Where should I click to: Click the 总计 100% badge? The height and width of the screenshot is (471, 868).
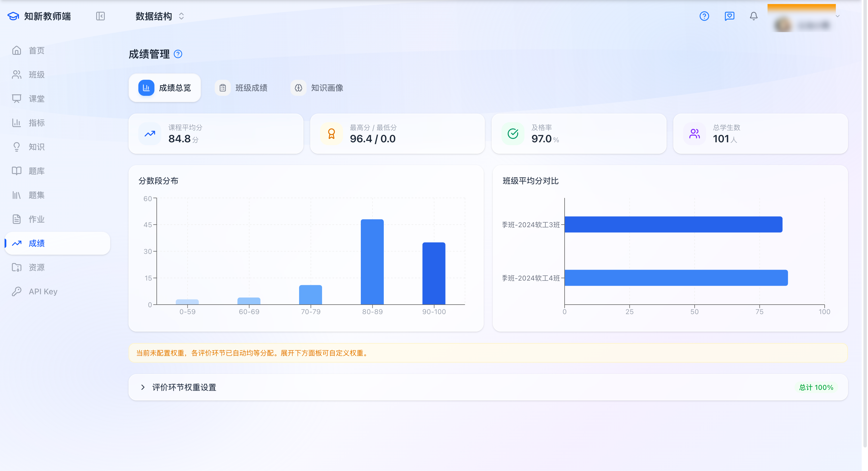[x=816, y=388]
